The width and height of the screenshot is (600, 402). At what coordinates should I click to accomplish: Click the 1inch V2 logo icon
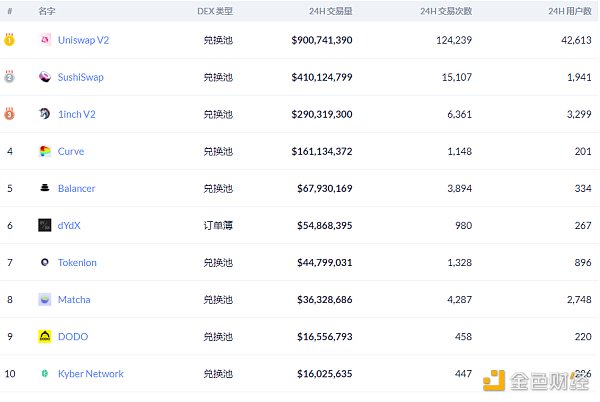(45, 114)
